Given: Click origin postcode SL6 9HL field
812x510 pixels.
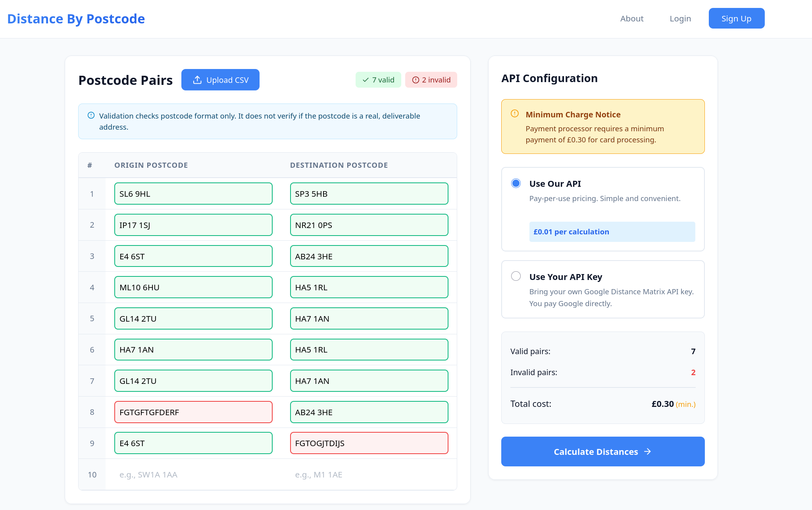Looking at the screenshot, I should click(193, 194).
